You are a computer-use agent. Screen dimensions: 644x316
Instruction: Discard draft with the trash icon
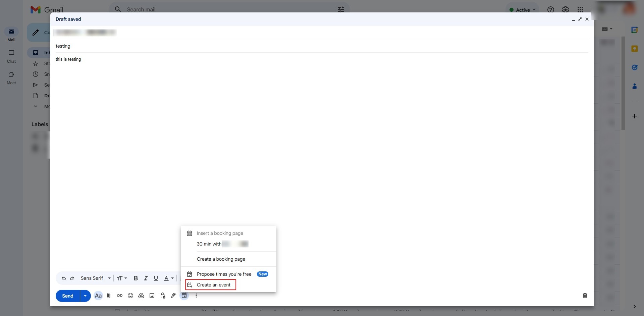(x=585, y=296)
